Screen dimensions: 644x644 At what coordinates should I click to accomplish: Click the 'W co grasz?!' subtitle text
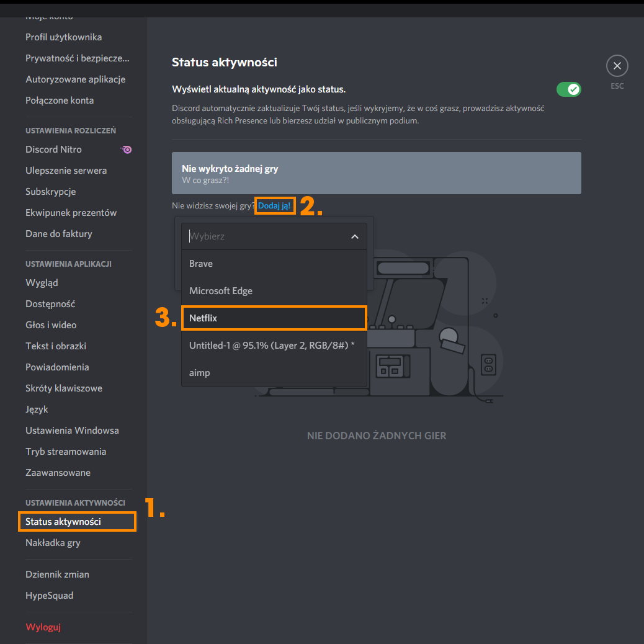coord(205,181)
